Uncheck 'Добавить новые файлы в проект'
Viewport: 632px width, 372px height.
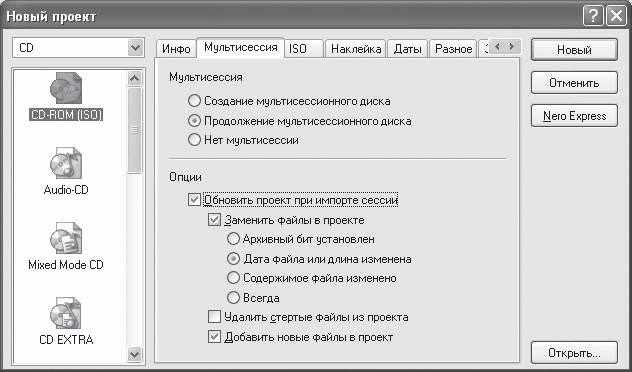click(214, 337)
